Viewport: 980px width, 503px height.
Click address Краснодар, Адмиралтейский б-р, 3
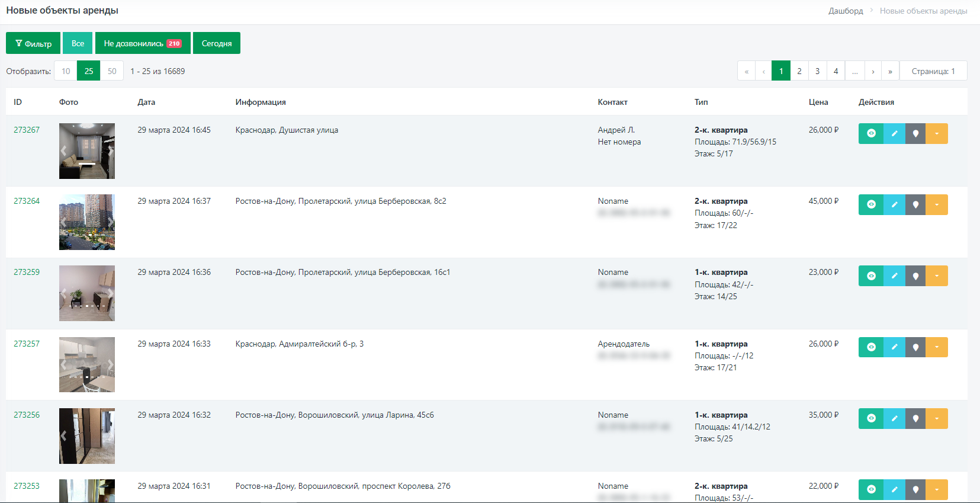coord(300,344)
